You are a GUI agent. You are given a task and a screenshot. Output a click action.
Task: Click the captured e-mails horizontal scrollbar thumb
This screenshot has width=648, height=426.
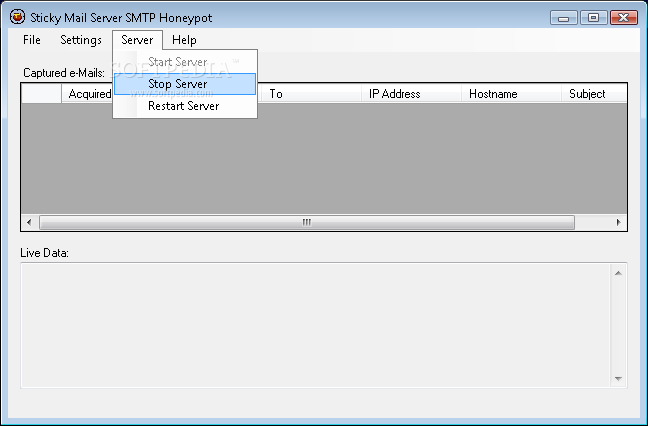tap(307, 222)
